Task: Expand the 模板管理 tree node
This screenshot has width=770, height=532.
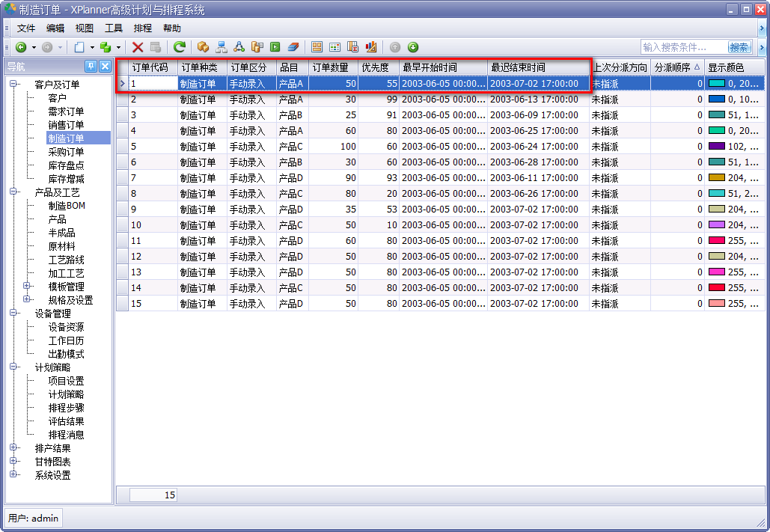Action: point(28,286)
